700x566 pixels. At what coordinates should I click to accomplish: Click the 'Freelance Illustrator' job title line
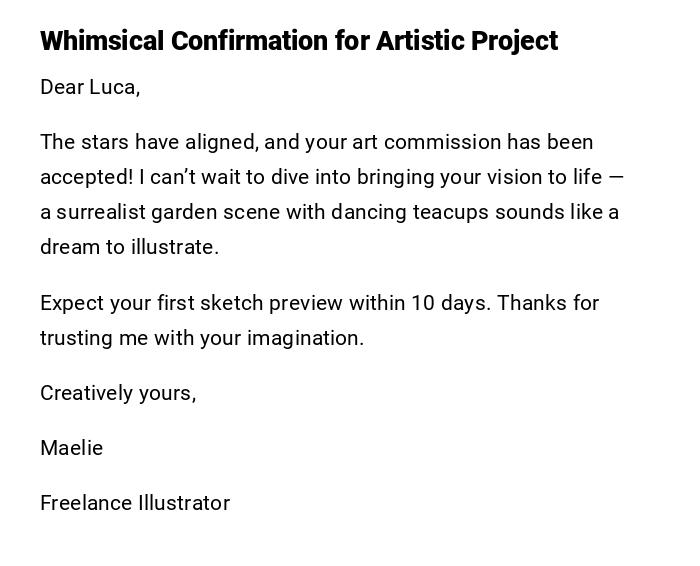[135, 503]
